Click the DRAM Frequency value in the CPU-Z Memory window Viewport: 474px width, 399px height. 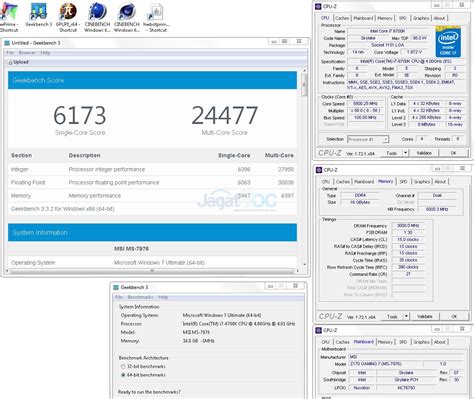[408, 226]
